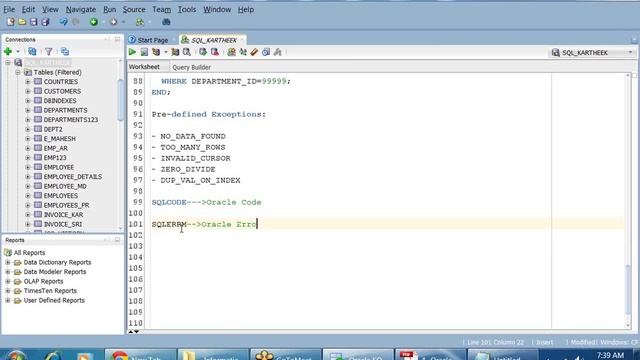This screenshot has width=640, height=360.
Task: Click the Open folder icon
Action: [22, 22]
